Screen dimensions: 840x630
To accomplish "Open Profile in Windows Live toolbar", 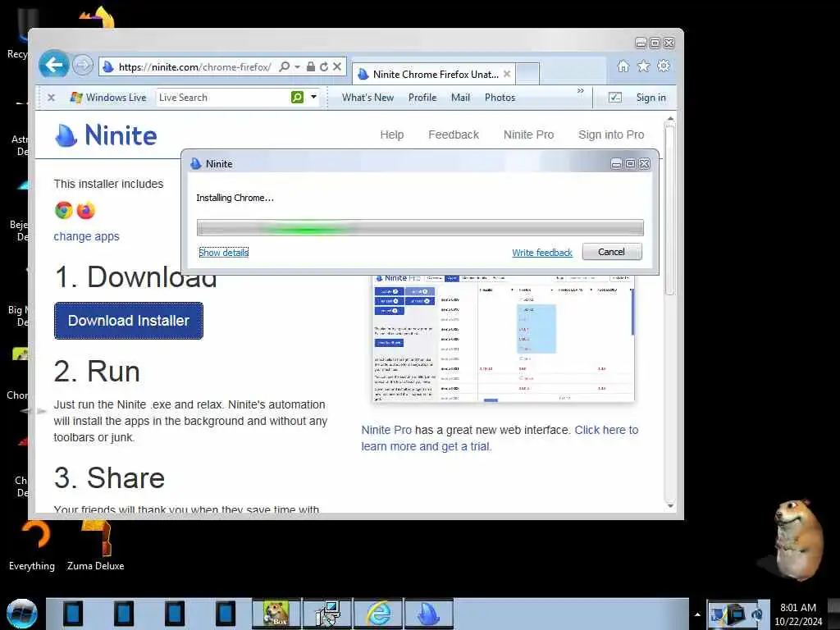I will 422,98.
